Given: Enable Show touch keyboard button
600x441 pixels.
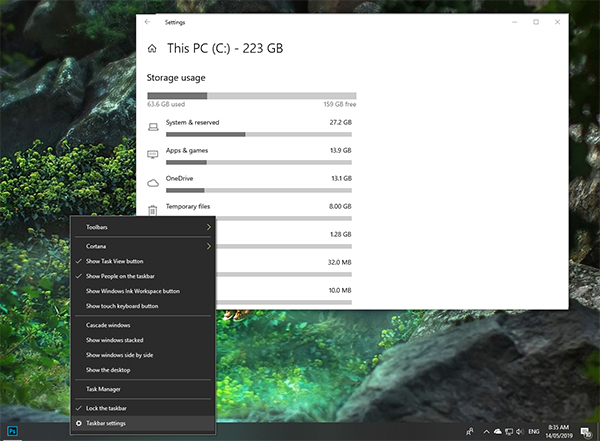Looking at the screenshot, I should (x=143, y=306).
